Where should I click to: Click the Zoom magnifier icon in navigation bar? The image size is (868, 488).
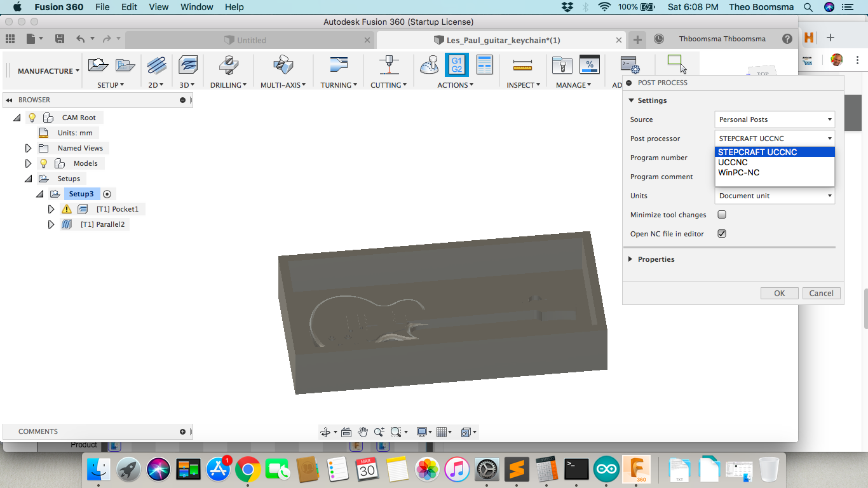click(x=379, y=432)
